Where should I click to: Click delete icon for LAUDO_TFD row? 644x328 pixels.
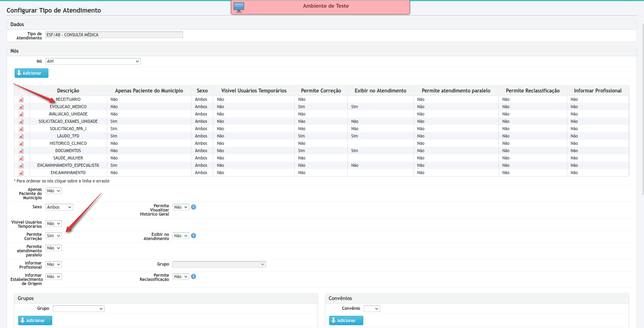point(21,136)
